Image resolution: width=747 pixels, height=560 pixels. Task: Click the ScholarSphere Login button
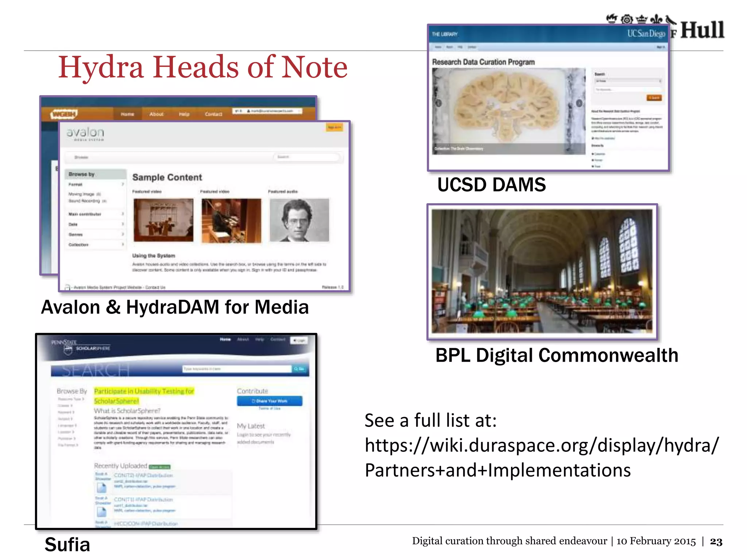pyautogui.click(x=299, y=341)
